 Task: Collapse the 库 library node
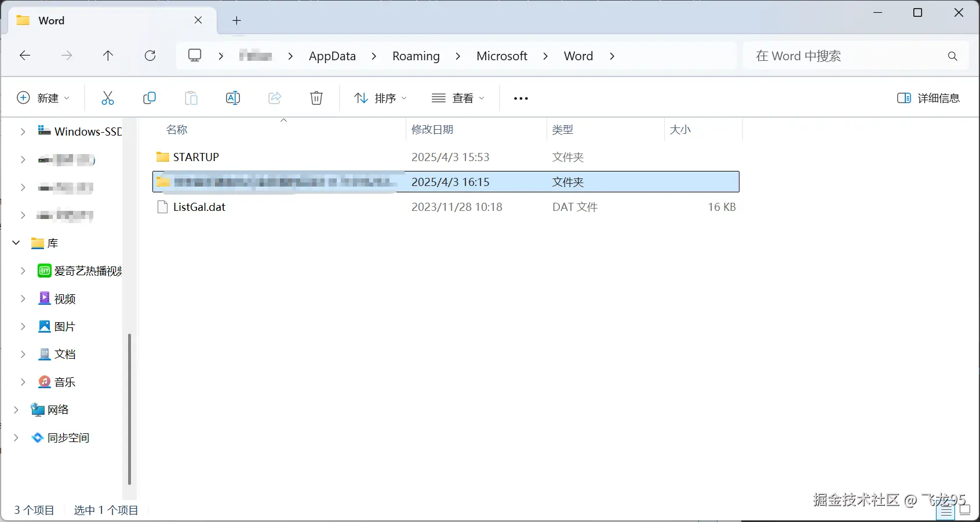click(16, 243)
